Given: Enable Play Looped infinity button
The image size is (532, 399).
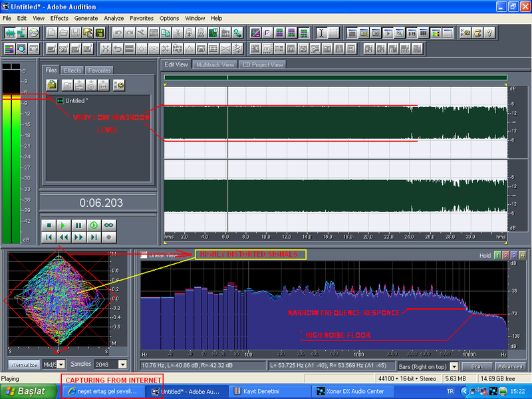Looking at the screenshot, I should (x=109, y=225).
